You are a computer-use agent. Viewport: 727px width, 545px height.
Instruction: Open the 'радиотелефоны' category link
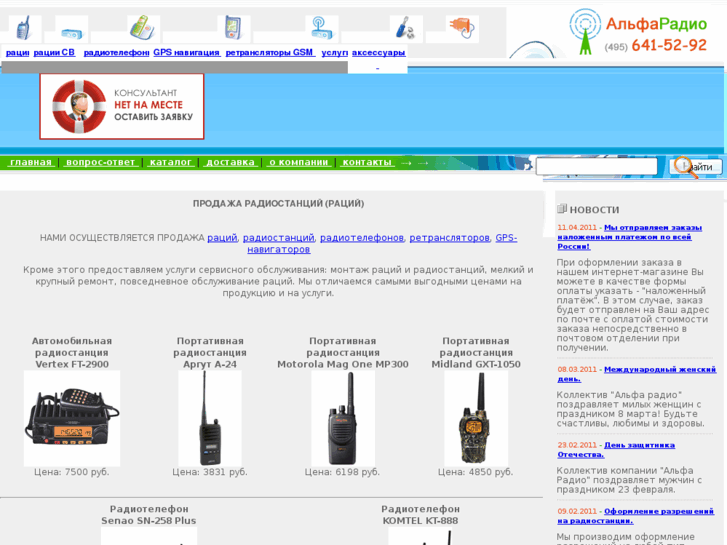click(x=116, y=52)
